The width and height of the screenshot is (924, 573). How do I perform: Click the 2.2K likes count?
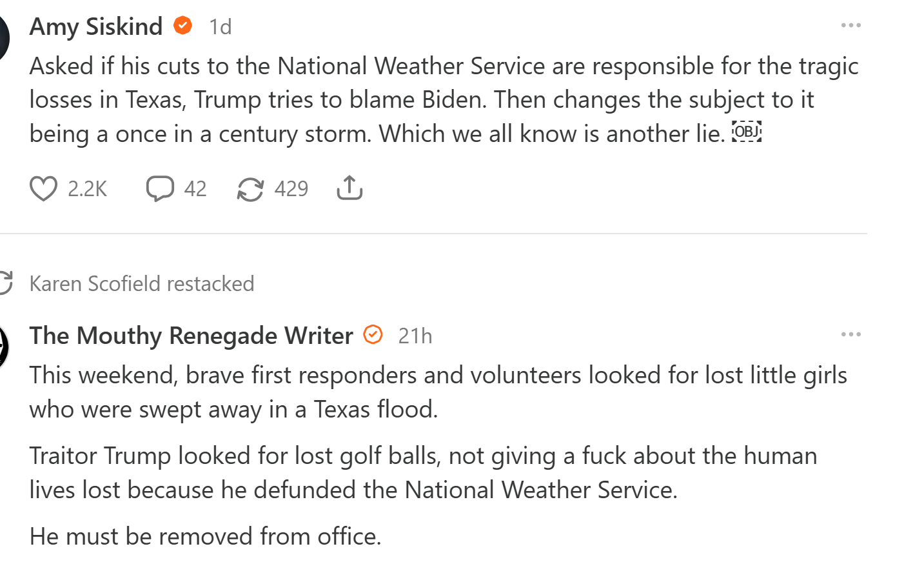[87, 189]
